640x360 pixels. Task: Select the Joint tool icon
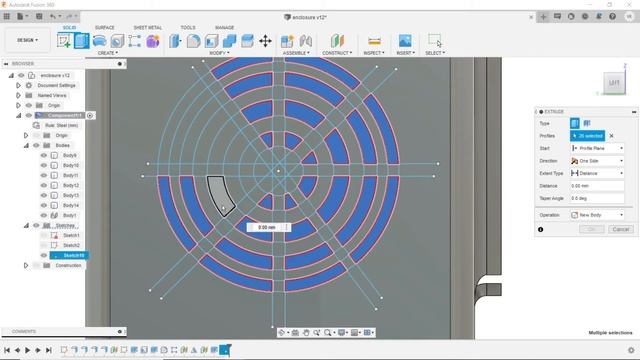point(305,41)
